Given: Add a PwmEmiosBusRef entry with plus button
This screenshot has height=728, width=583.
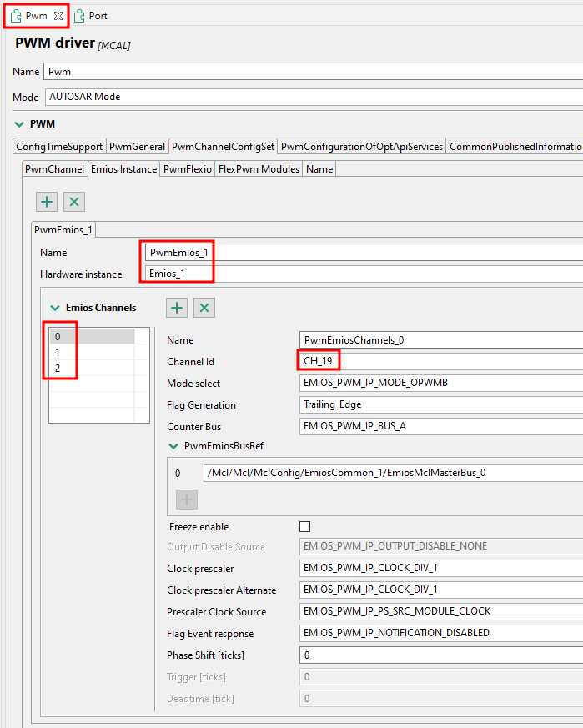Looking at the screenshot, I should point(187,500).
